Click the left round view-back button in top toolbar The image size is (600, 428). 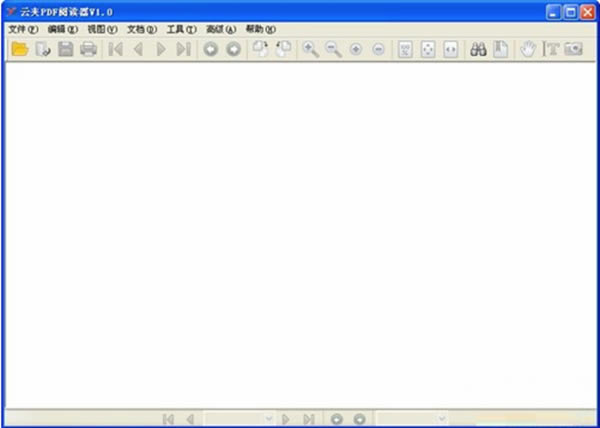(x=210, y=49)
